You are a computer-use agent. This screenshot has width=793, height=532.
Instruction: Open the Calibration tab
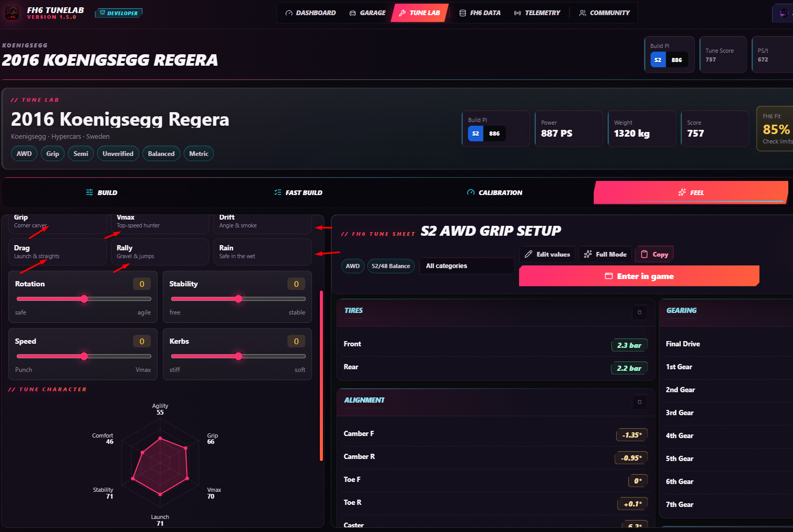(495, 192)
